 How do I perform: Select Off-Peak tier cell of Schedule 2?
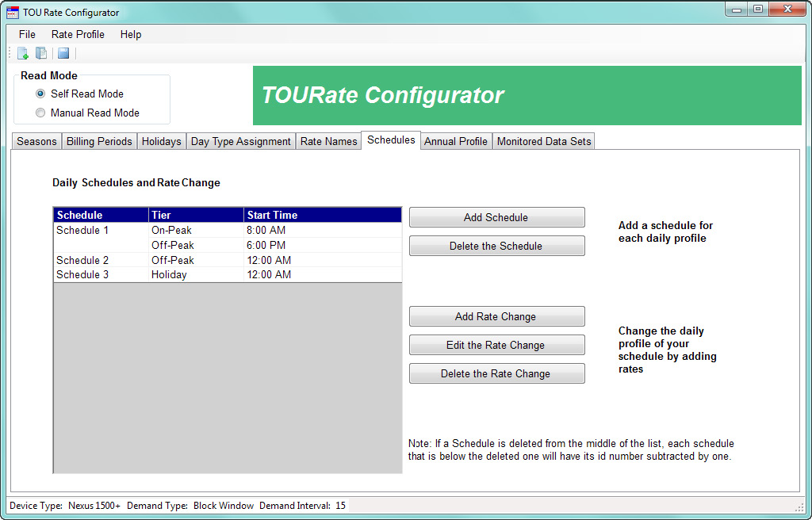[196, 260]
